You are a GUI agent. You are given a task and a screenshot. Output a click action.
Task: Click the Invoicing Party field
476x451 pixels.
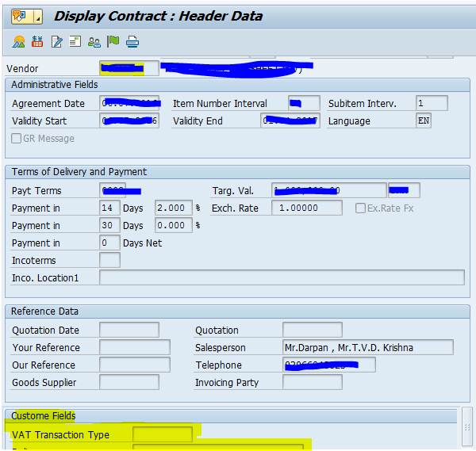pos(313,382)
